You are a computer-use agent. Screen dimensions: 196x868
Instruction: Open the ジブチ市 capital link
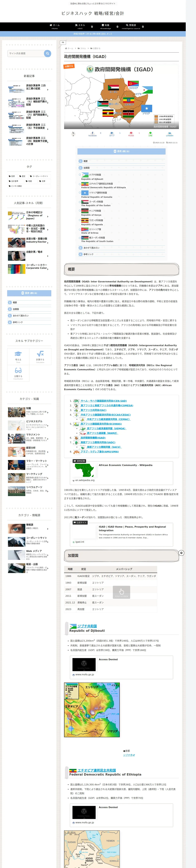click(129, 755)
